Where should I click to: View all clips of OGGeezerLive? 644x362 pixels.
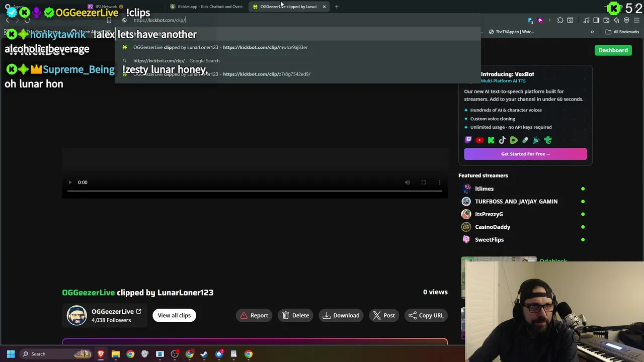(174, 315)
